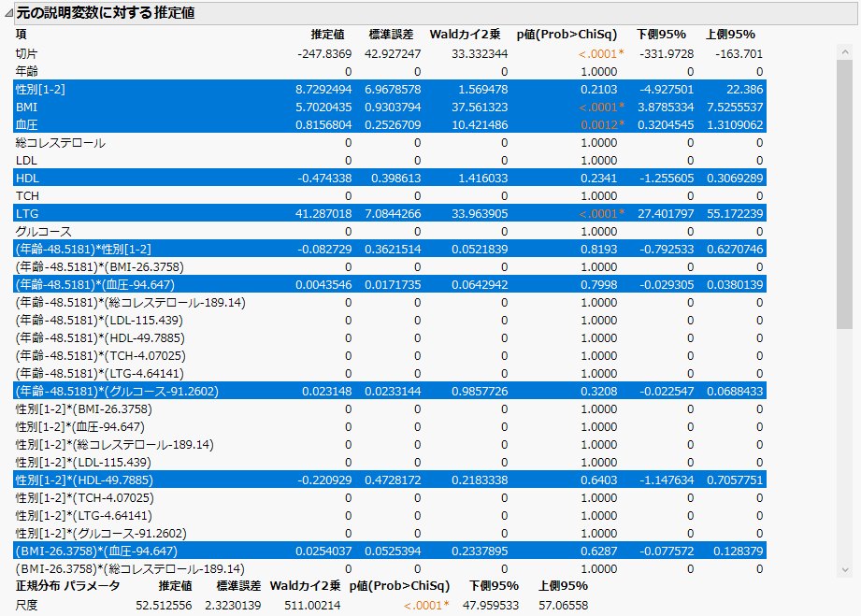Screen dimensions: 861x616
Task: Click the 標準誤差 column header in the terms table
Action: [391, 34]
